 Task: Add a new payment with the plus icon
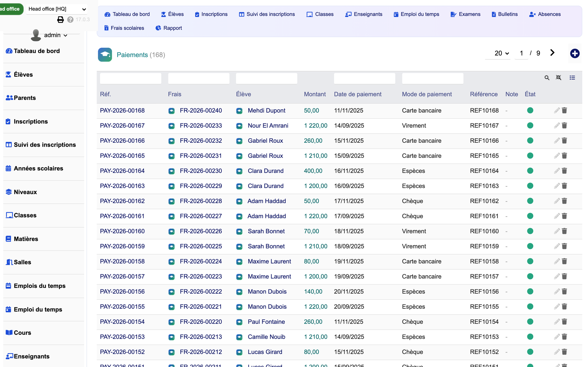tap(575, 53)
